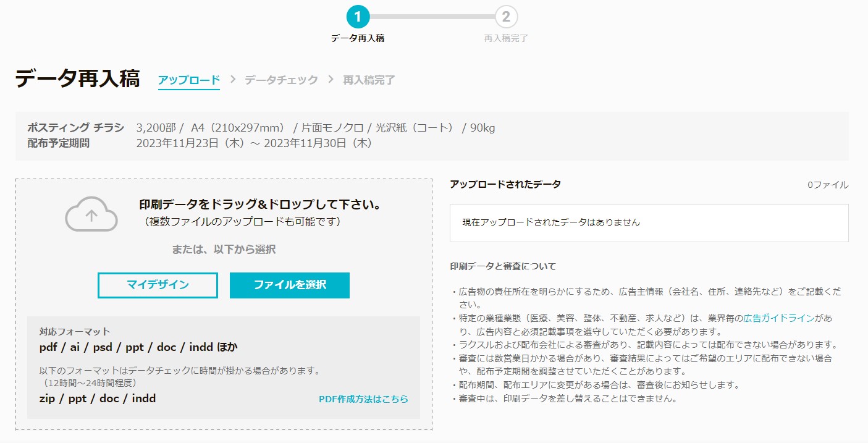The image size is (868, 443).
Task: Click the 再入稿完了 label under step 2
Action: click(x=506, y=38)
